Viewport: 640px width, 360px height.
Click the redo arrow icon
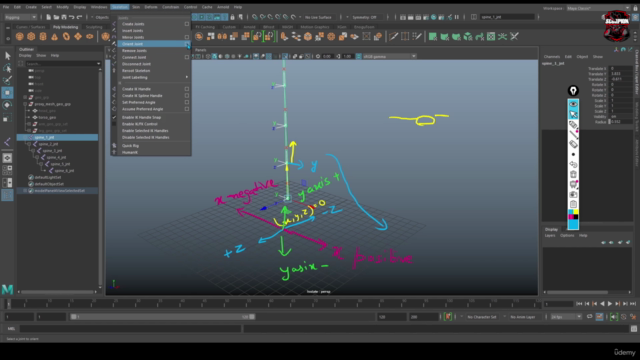click(x=79, y=17)
